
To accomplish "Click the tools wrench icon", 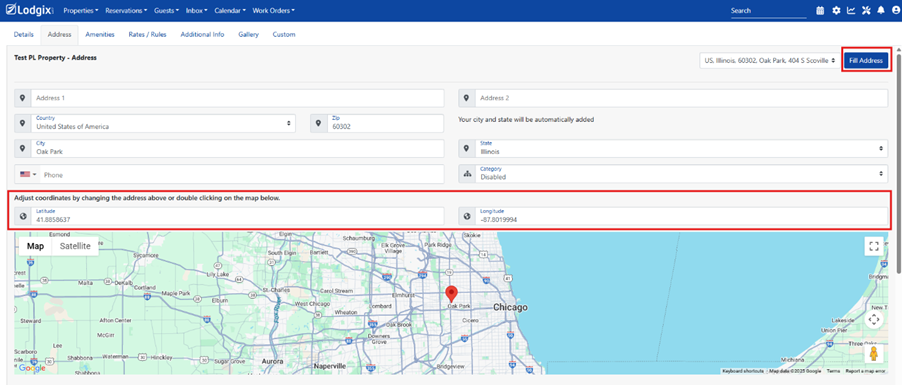I will (866, 10).
